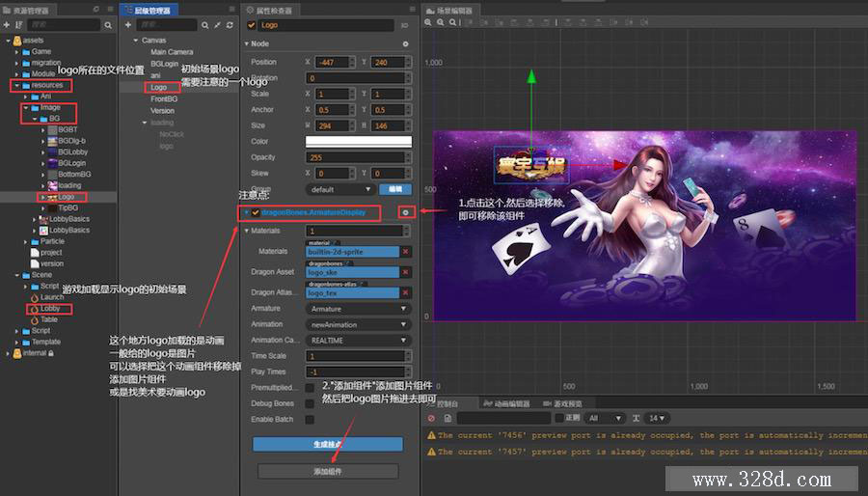Open the Animation newAnimation dropdown
The width and height of the screenshot is (868, 496).
point(359,324)
